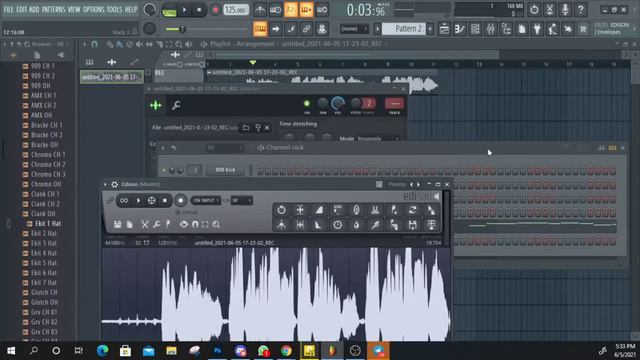Click the main transport play button
Screen dimensions: 640x360
[x=184, y=10]
